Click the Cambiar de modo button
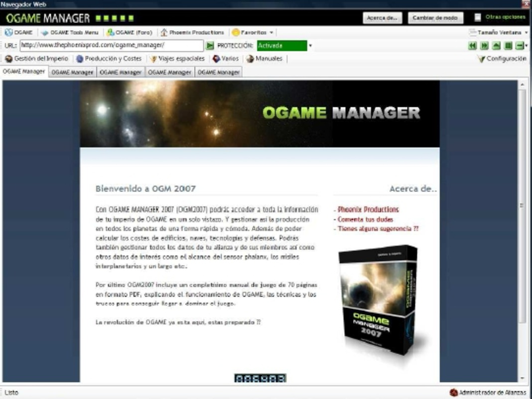This screenshot has height=399, width=532. [x=435, y=17]
